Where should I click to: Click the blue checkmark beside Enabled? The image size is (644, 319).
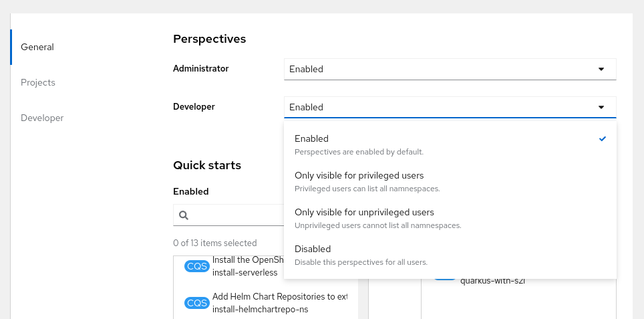(603, 138)
